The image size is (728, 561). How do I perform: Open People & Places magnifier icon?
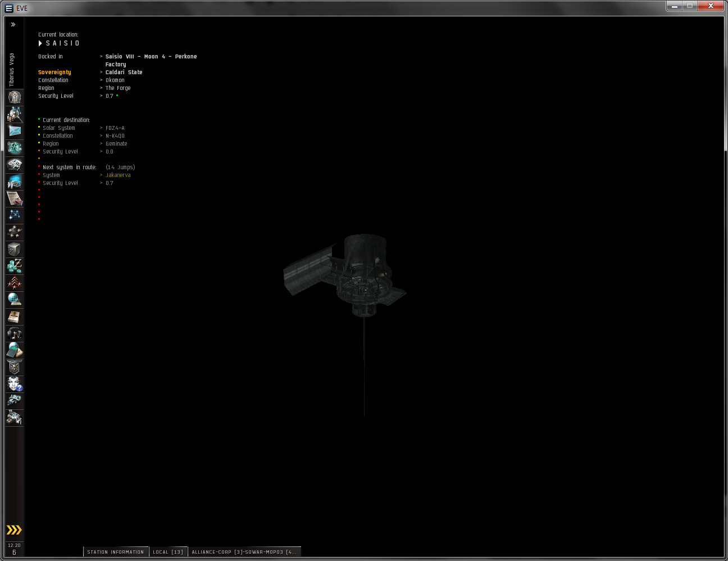[15, 114]
